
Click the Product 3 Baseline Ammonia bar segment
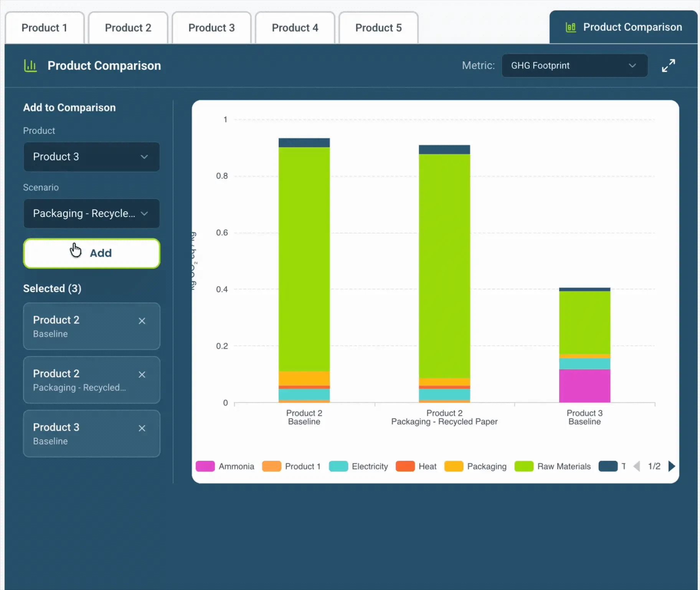584,386
